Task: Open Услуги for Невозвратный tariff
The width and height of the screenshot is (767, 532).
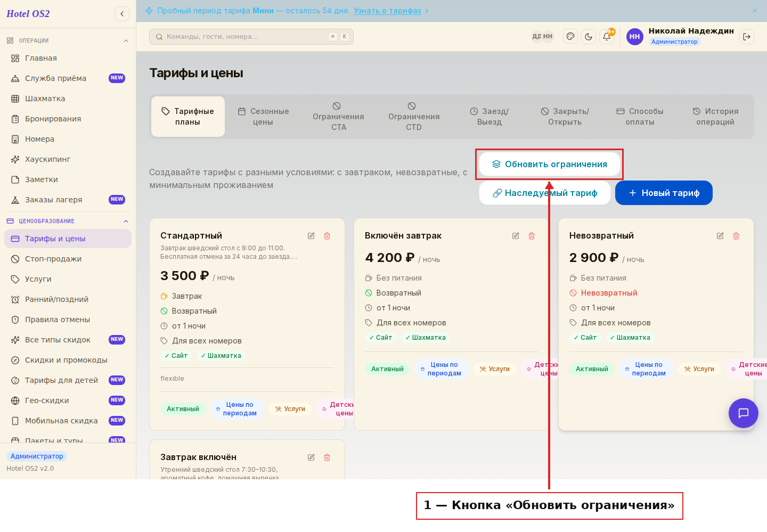Action: tap(699, 369)
